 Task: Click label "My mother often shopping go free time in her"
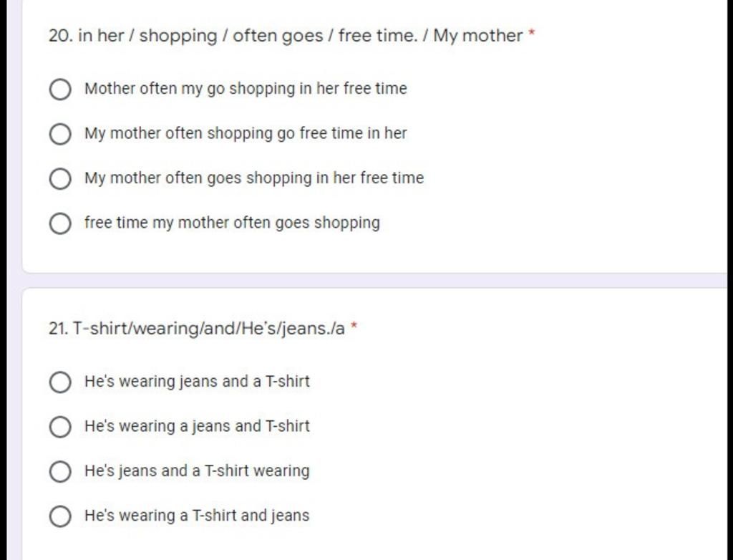pos(246,134)
